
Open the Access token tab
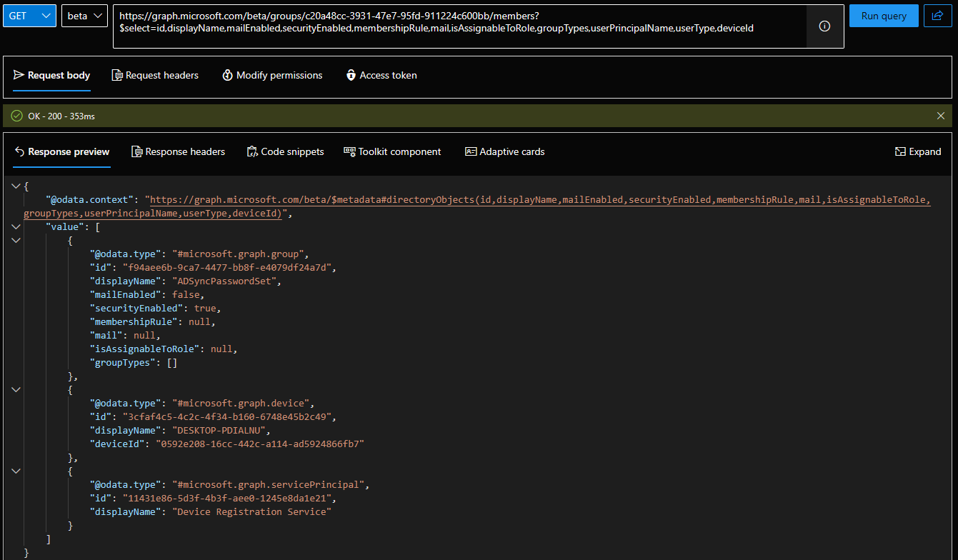(381, 75)
